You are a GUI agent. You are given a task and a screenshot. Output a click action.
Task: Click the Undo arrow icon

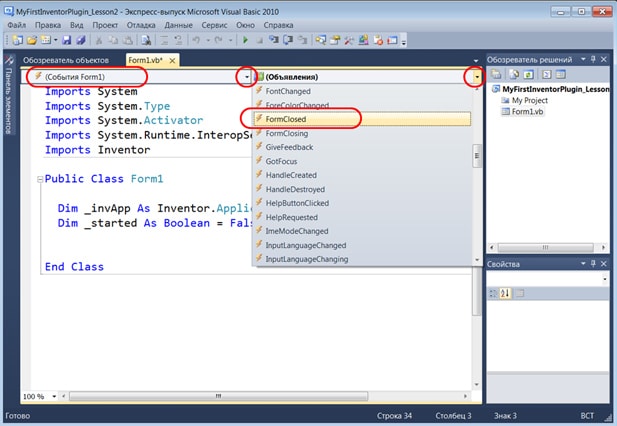196,40
